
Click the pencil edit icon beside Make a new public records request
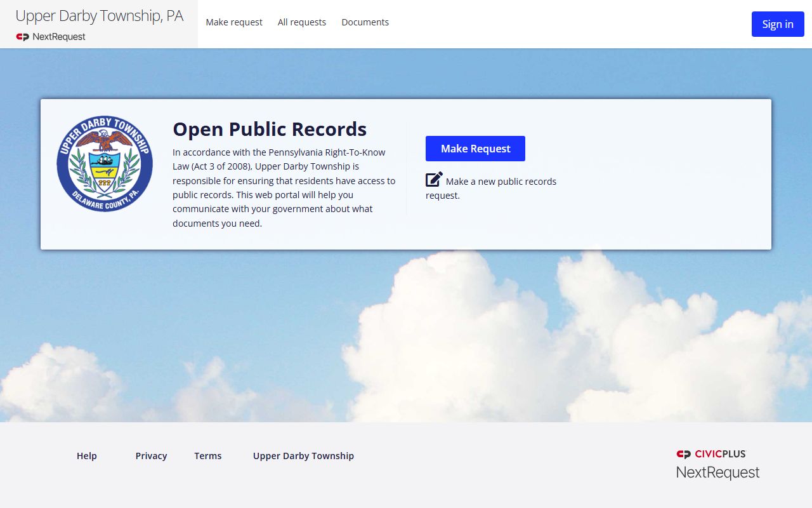(434, 180)
